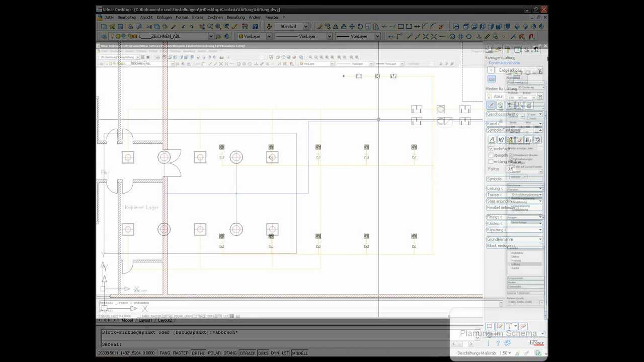Click the rectangle frame icon above Planung im Schema
Viewport: 644px width, 362px height.
coord(490,326)
